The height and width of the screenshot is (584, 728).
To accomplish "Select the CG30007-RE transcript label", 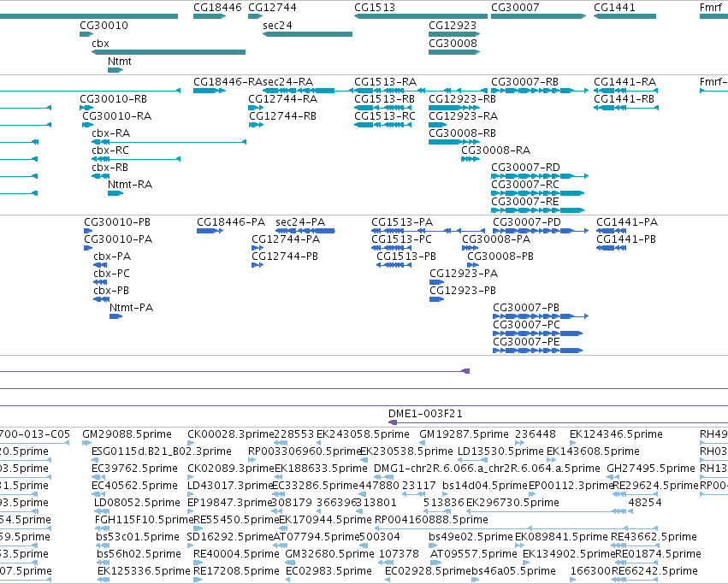I will click(x=525, y=202).
